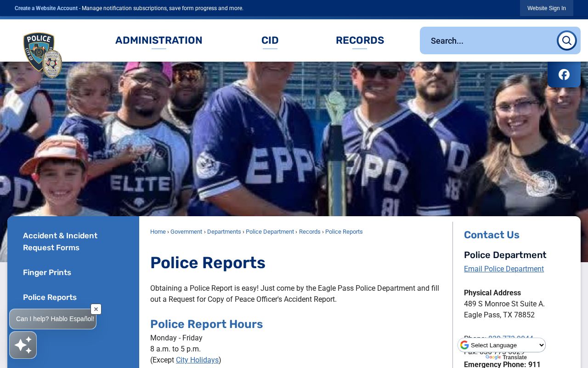The width and height of the screenshot is (588, 368).
Task: Open the CID menu
Action: [x=270, y=40]
